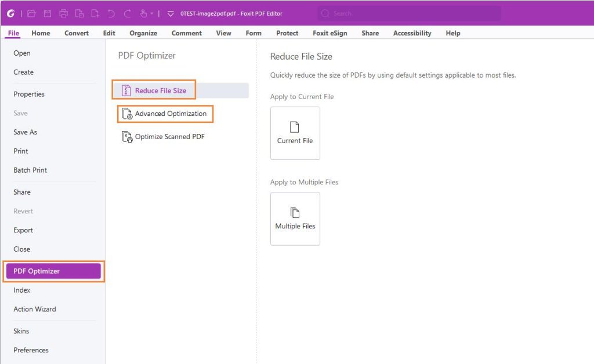Click the Foxit logo icon
This screenshot has width=594, height=364.
(x=10, y=13)
